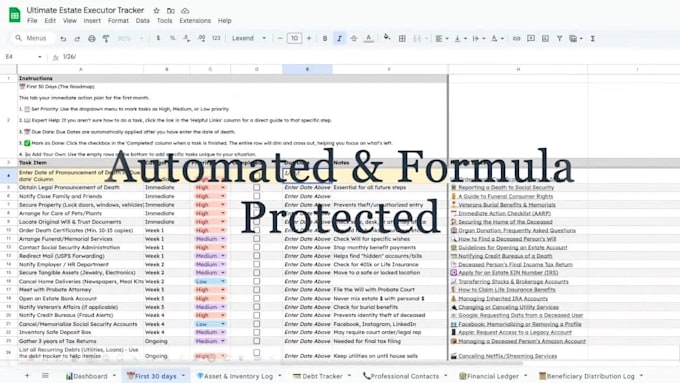Open priority dropdown for Cancel/Memorialize Social Security Accounts
This screenshot has width=680, height=383.
point(223,324)
